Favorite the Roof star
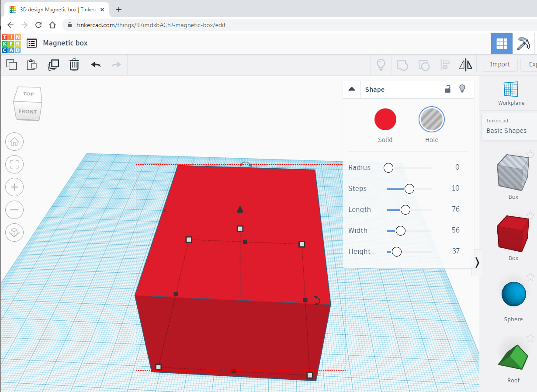The height and width of the screenshot is (392, 537). click(x=530, y=338)
